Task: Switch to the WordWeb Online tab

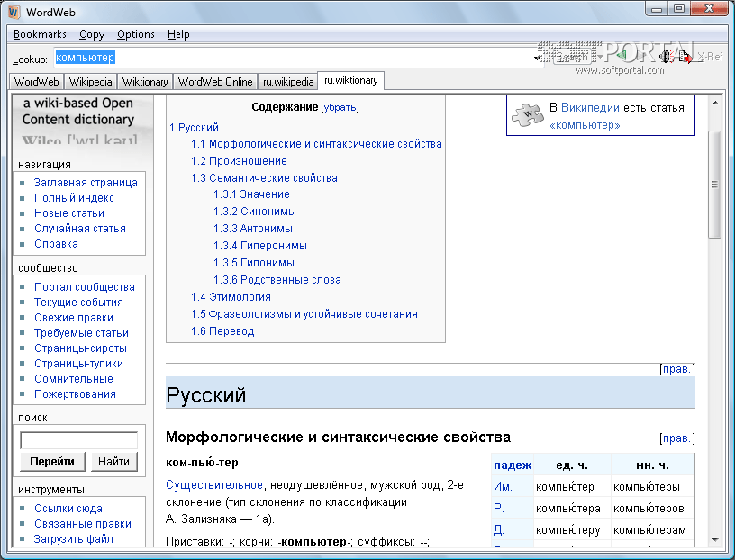Action: pos(215,82)
